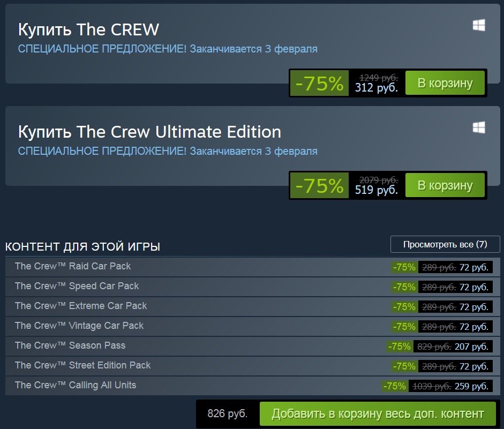This screenshot has width=504, height=429.
Task: Open The Crew Calling All Units
Action: click(x=76, y=385)
